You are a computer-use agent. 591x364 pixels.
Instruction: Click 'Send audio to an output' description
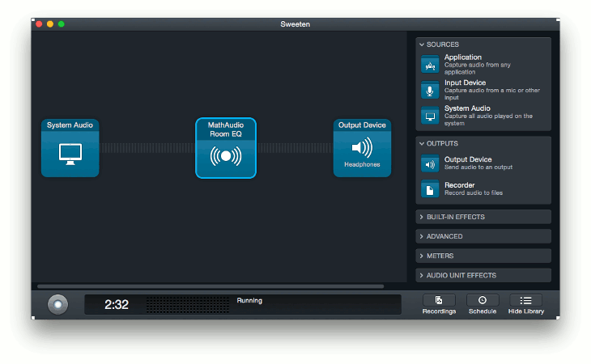point(478,167)
